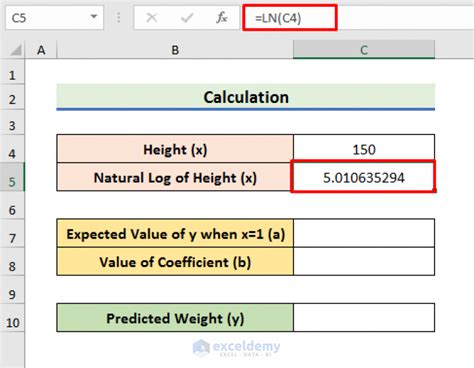
Task: Click Expected Value of y when x=1 (a) cell
Action: pyautogui.click(x=175, y=233)
